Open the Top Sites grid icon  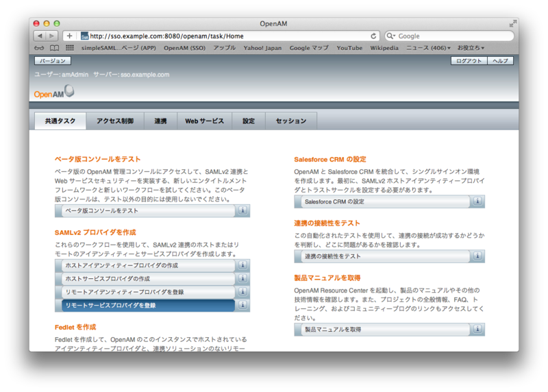coord(69,48)
